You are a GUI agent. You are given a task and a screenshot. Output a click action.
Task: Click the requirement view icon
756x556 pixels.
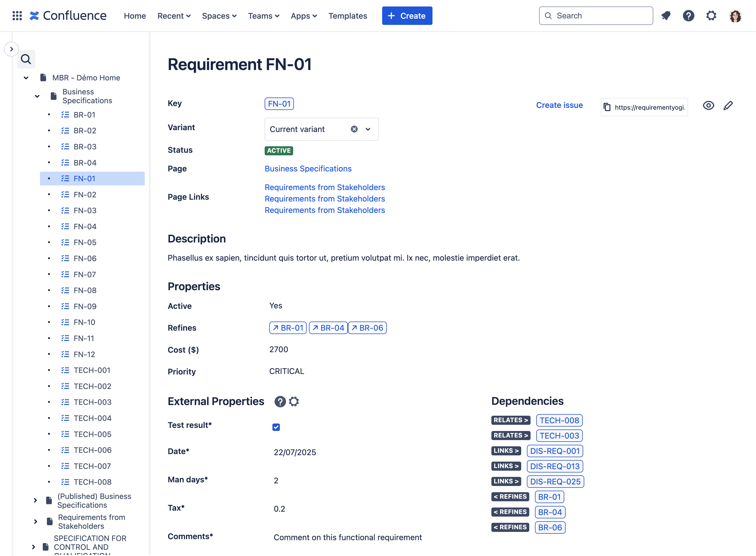coord(709,105)
